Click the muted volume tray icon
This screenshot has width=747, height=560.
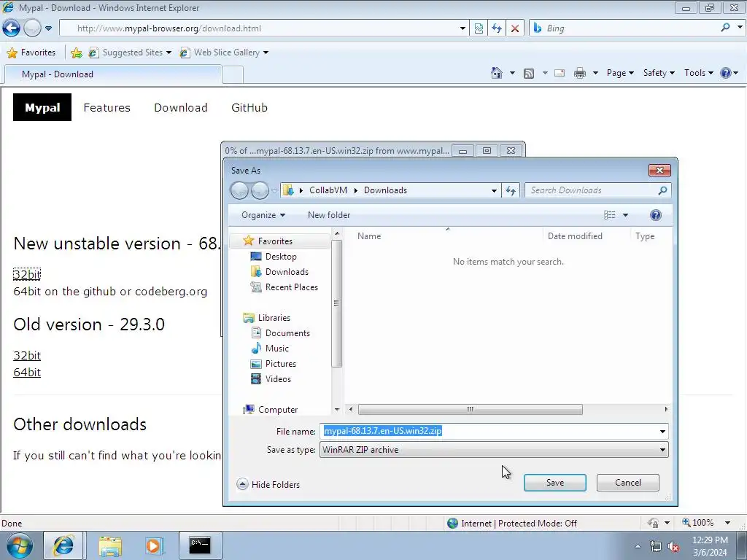point(673,546)
